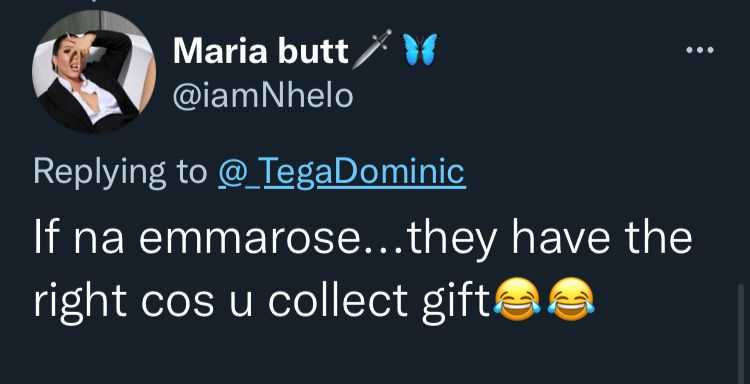Open Maria butt's profile picture
Viewport: 750px width, 384px height.
(x=94, y=71)
